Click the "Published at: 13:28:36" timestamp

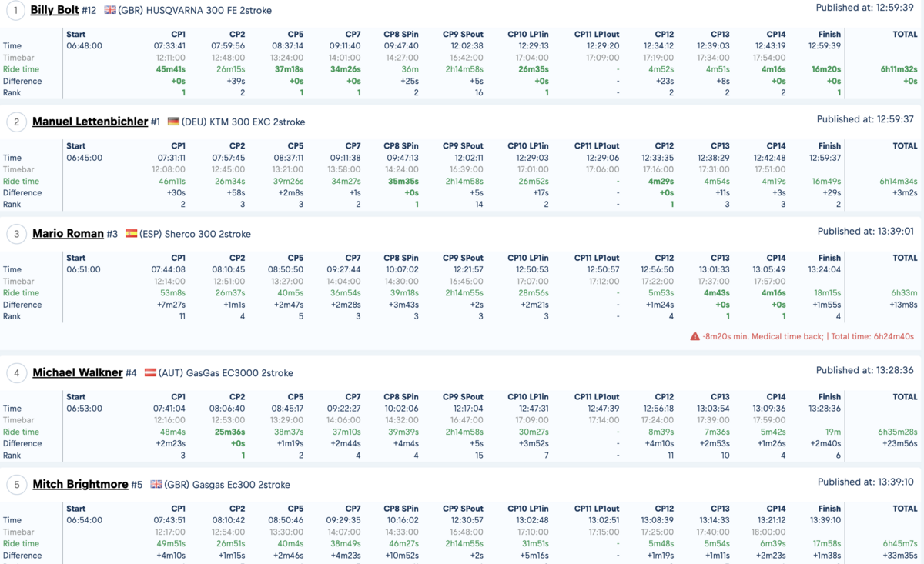(x=865, y=370)
